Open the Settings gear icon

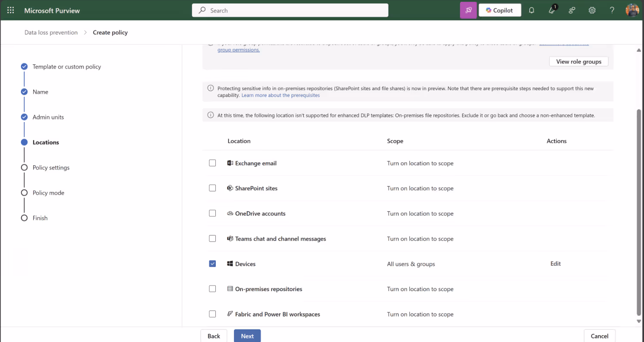click(592, 10)
